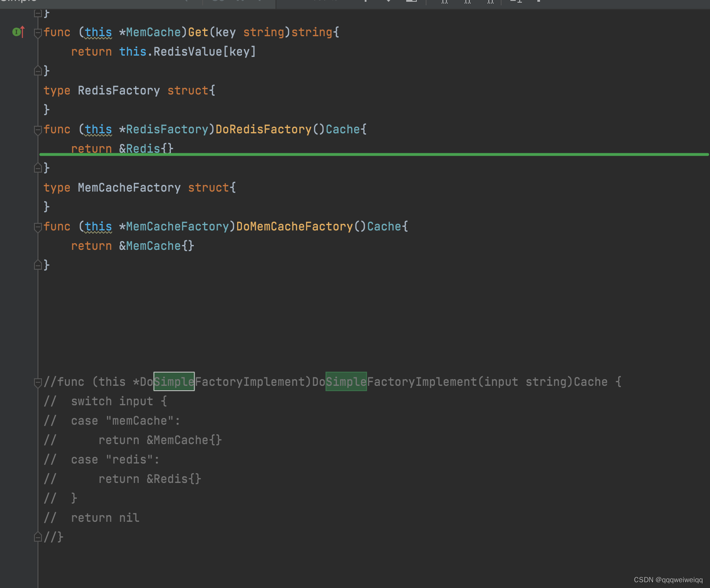Click the RedisFactory struct type name
The width and height of the screenshot is (710, 588).
[x=119, y=90]
